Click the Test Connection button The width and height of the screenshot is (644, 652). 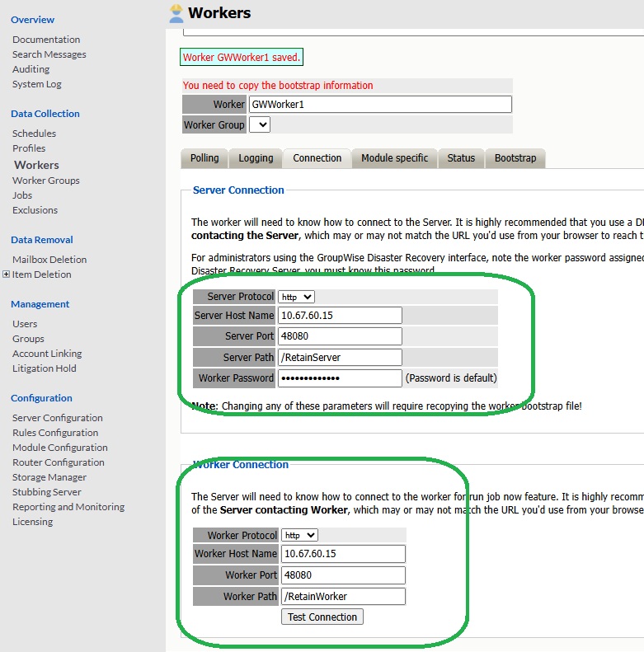point(322,617)
